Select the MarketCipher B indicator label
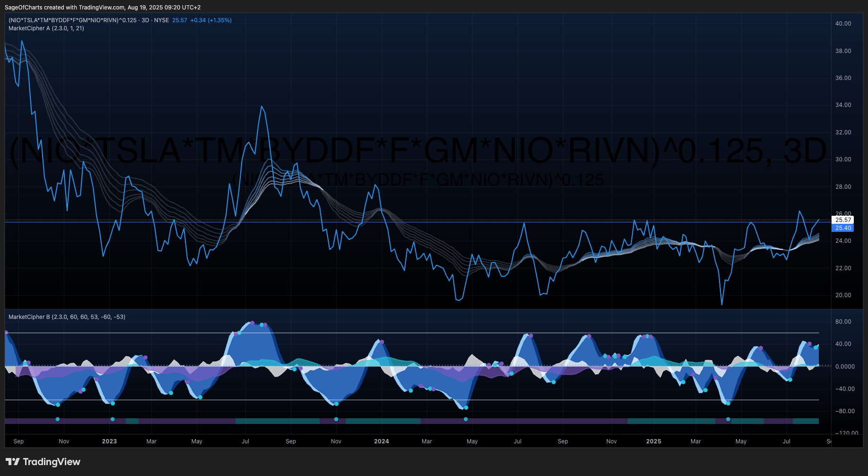The height and width of the screenshot is (476, 868). coord(67,317)
